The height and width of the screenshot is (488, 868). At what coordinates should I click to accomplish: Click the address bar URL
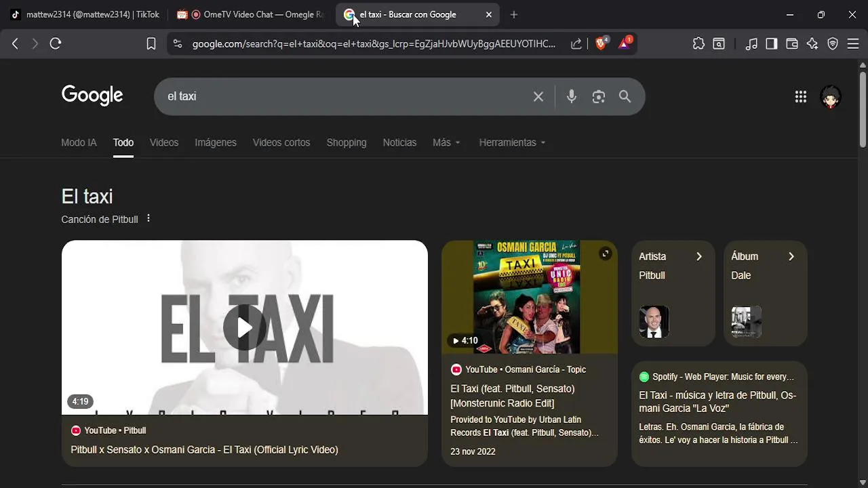click(374, 43)
